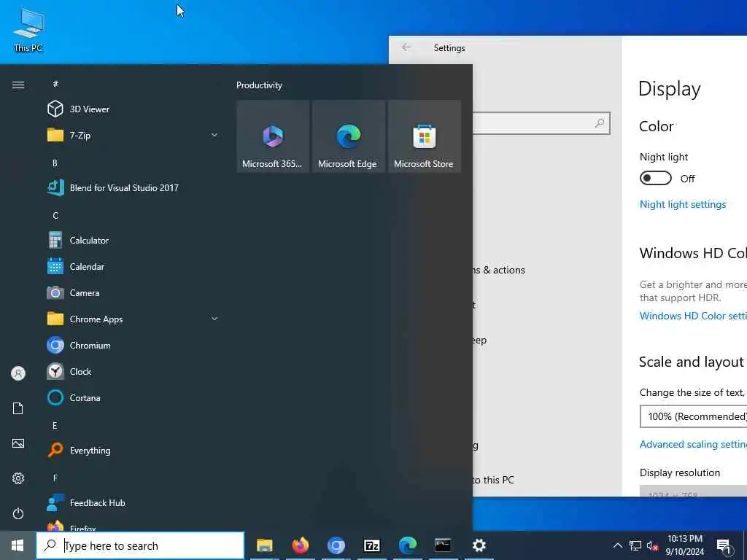Click the Settings search field
This screenshot has height=560, width=747.
pyautogui.click(x=541, y=123)
